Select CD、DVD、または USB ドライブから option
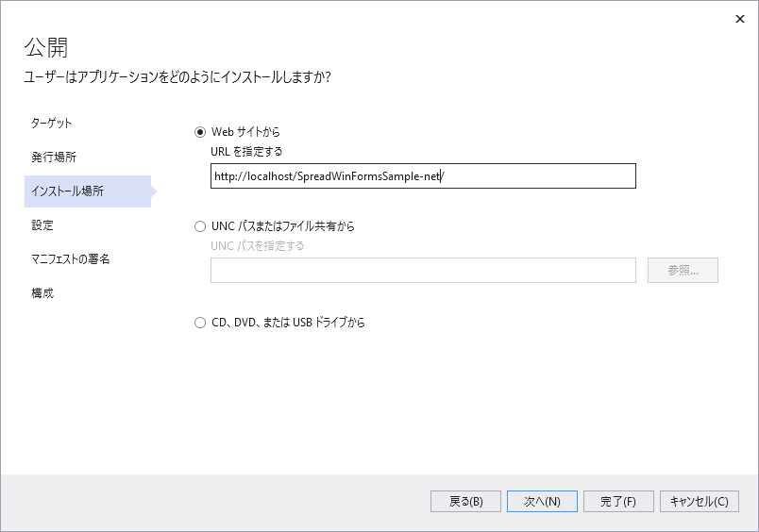Screen dimensions: 759x532 click(199, 323)
